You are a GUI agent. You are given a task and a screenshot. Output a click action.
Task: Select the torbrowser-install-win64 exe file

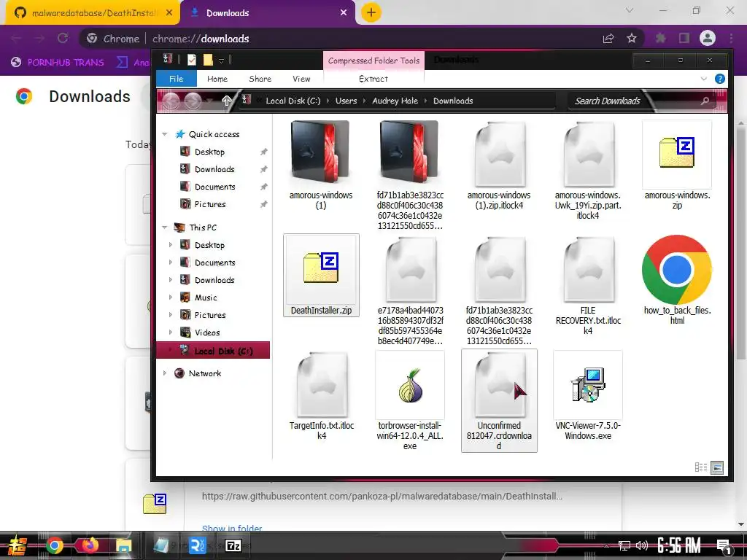410,401
